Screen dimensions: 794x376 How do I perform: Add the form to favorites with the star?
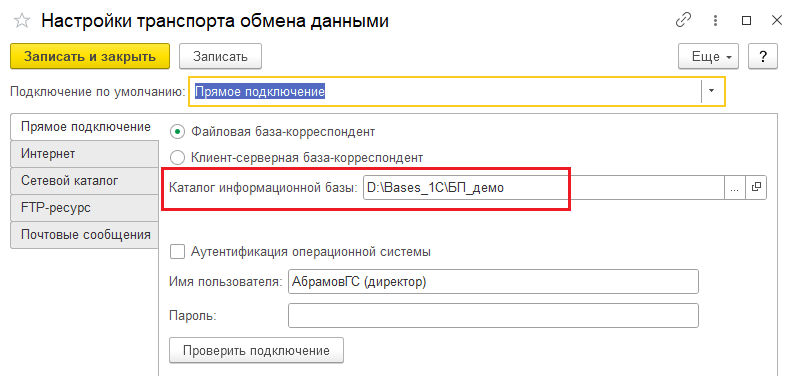point(22,21)
